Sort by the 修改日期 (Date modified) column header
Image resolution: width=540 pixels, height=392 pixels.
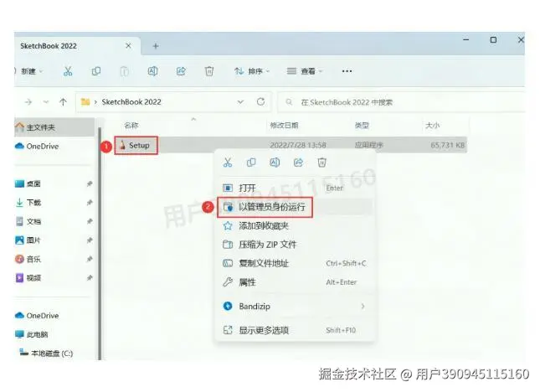[x=284, y=126]
